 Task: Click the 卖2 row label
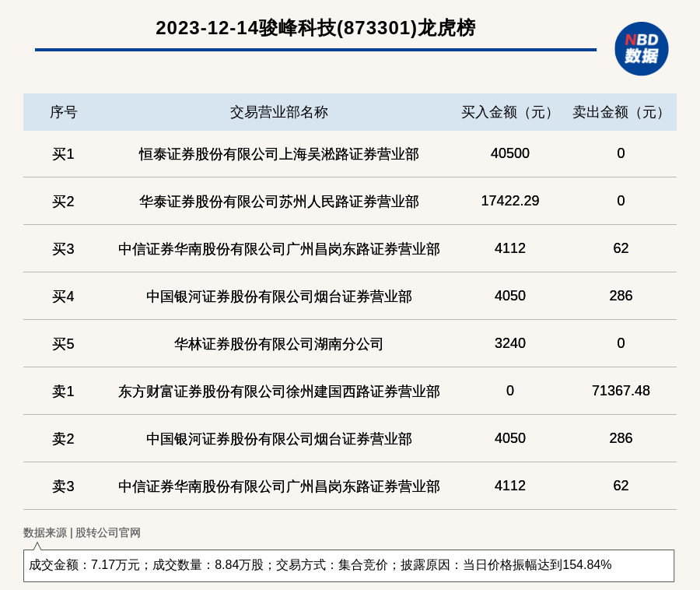tap(63, 439)
